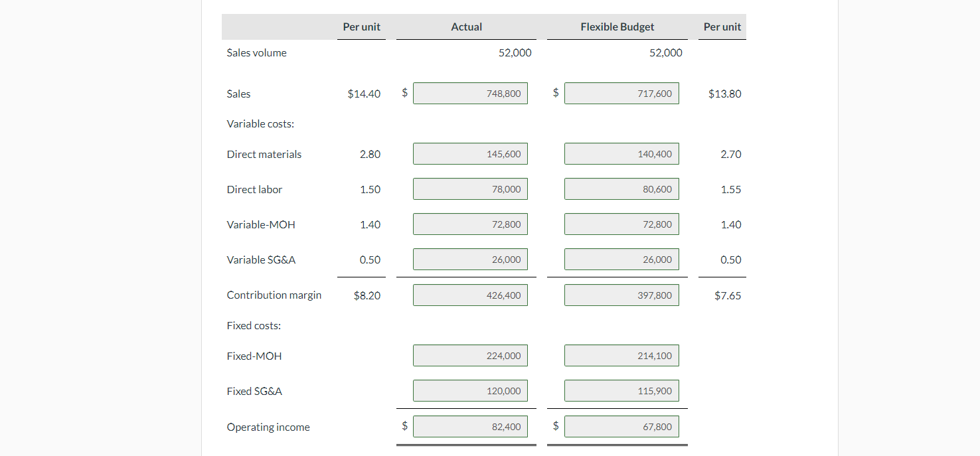
Task: Select the Actual Fixed SG&A field showing 120,000
Action: (x=470, y=390)
